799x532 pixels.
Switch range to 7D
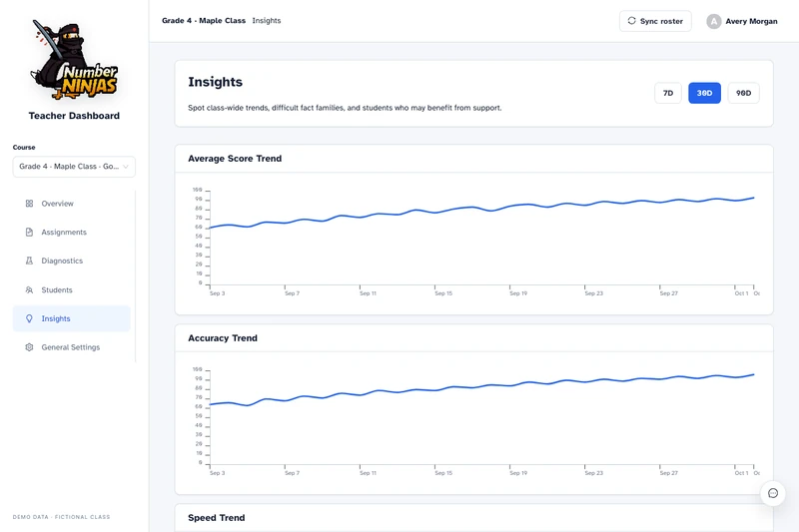coord(668,93)
